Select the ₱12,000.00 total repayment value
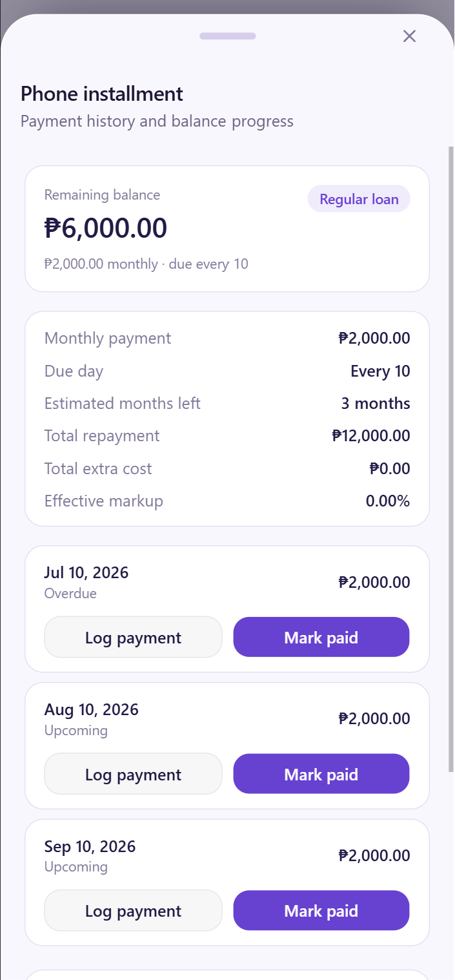The height and width of the screenshot is (980, 455). pyautogui.click(x=371, y=436)
